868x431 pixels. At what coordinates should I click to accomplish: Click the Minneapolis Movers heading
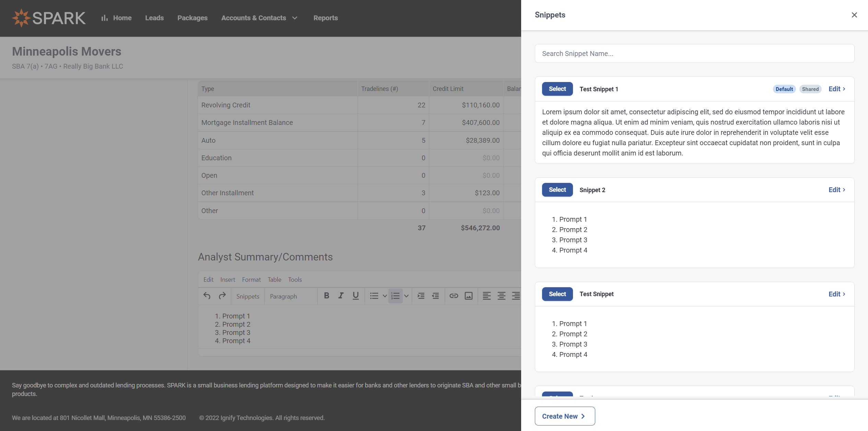click(x=67, y=51)
